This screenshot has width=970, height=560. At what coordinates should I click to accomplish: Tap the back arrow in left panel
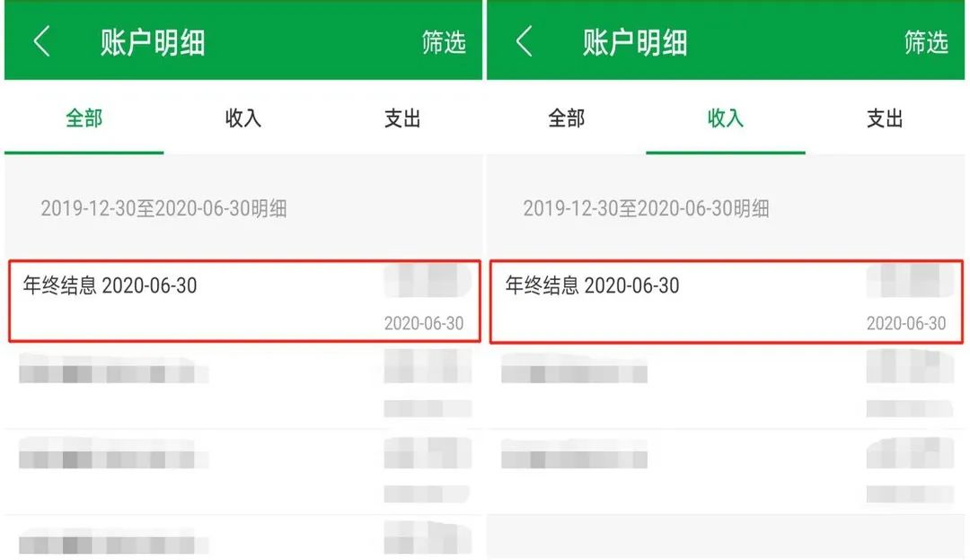tap(41, 42)
